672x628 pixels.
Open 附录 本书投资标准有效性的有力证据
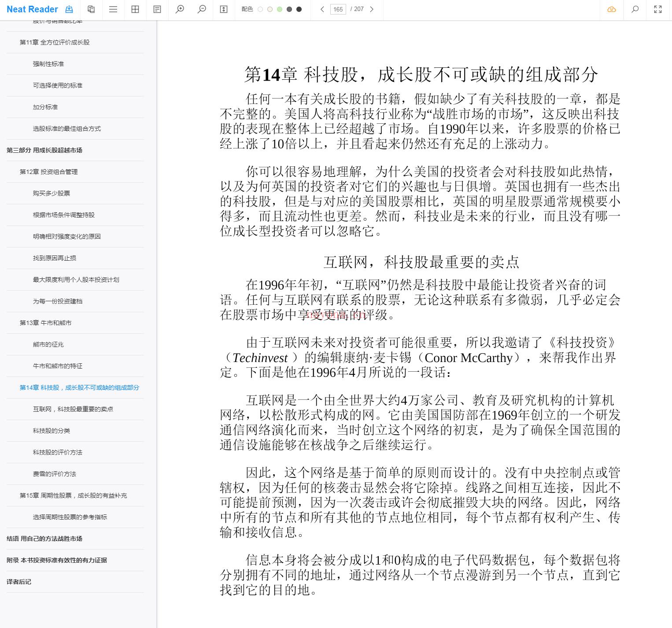click(x=57, y=560)
